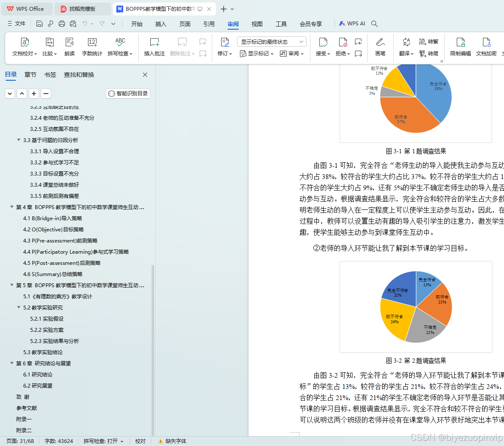Screen dimensions: 504x446
Task: Expand the quick access toolbar customize arrow
Action: pos(113,24)
